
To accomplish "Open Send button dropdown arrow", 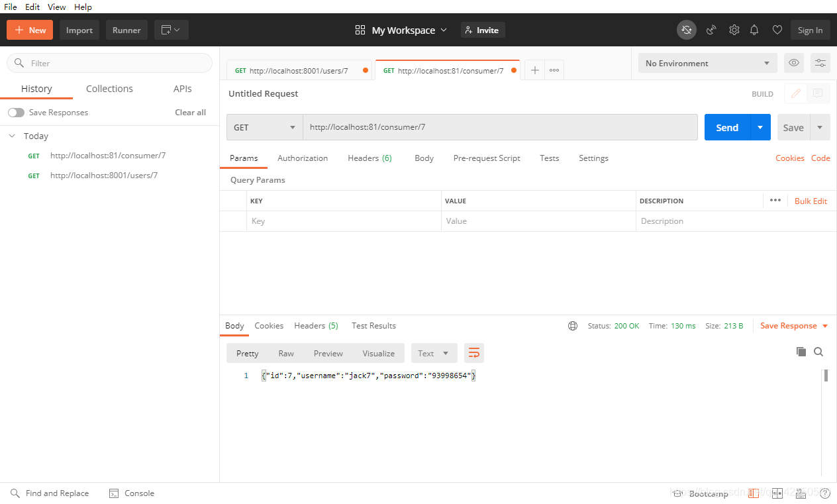I will (760, 127).
